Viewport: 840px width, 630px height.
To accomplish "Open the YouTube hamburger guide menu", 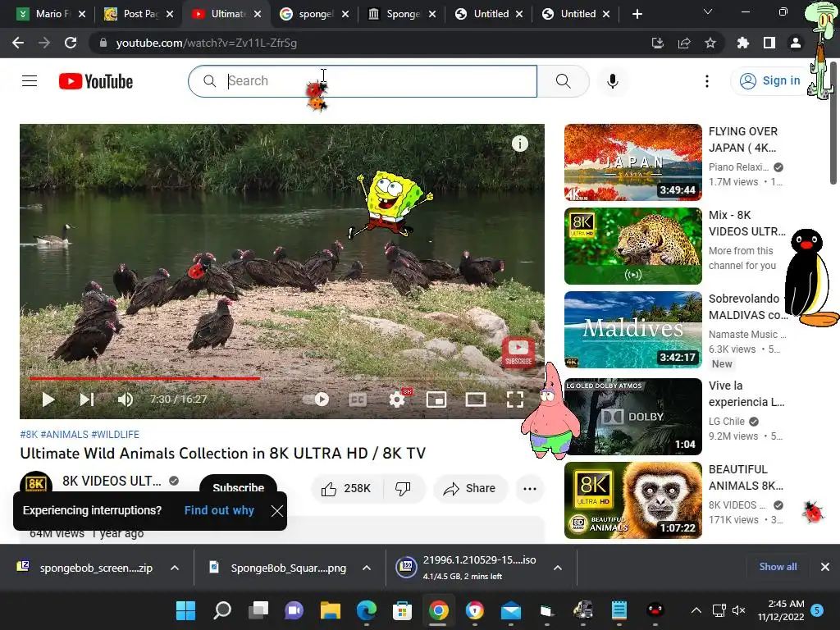I will tap(30, 81).
